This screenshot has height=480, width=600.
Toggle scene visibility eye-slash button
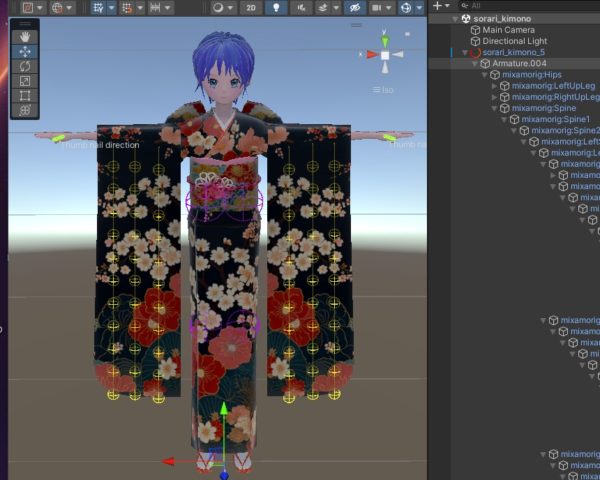point(352,7)
